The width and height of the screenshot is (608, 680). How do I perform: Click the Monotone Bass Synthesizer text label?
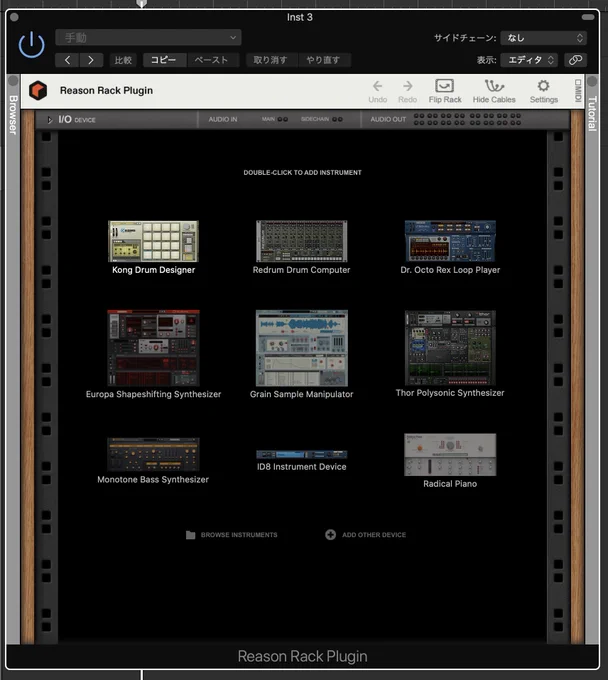(x=153, y=480)
